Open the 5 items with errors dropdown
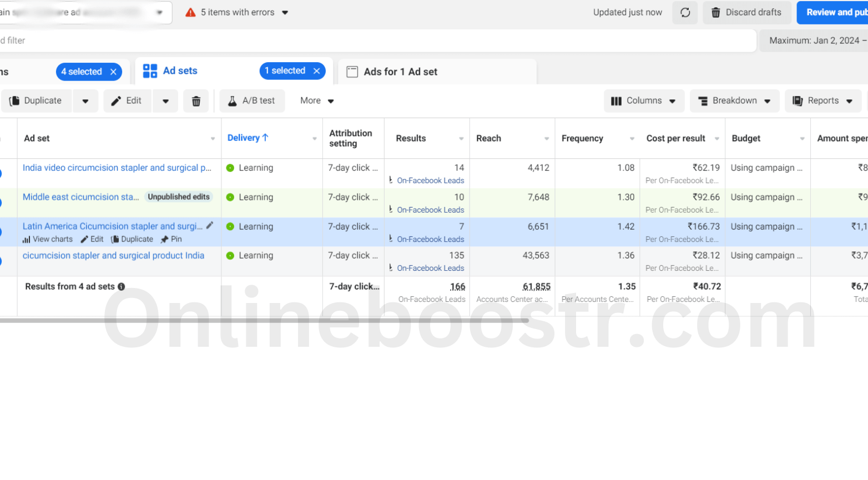Image resolution: width=868 pixels, height=480 pixels. (x=238, y=12)
